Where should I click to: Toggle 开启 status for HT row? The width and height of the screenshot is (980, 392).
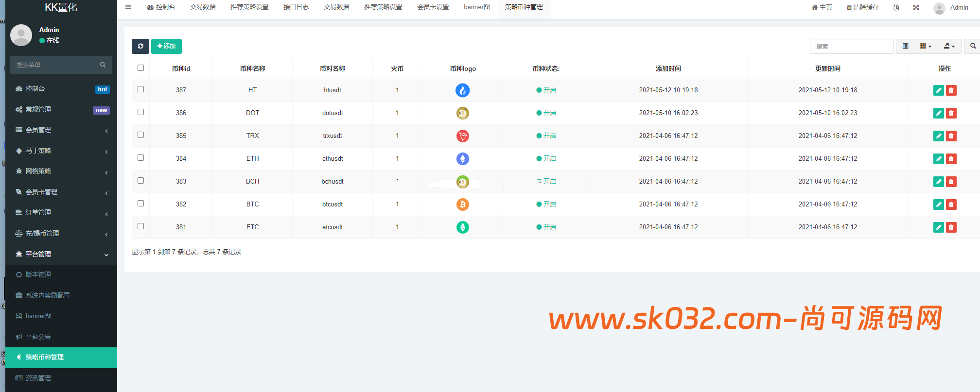tap(546, 90)
